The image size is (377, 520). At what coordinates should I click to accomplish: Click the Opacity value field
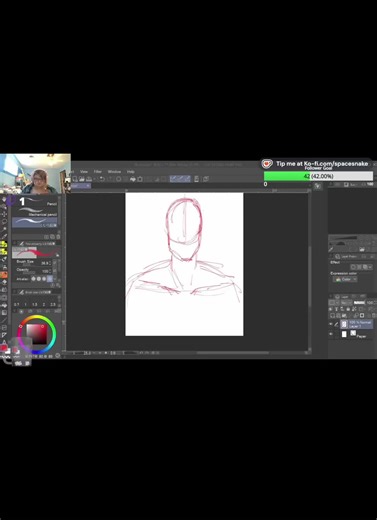tap(44, 271)
